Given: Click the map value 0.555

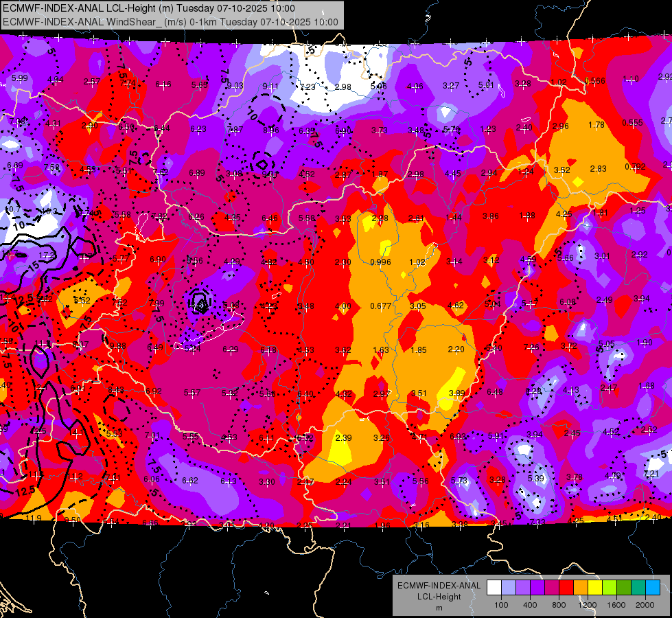Looking at the screenshot, I should [x=632, y=123].
